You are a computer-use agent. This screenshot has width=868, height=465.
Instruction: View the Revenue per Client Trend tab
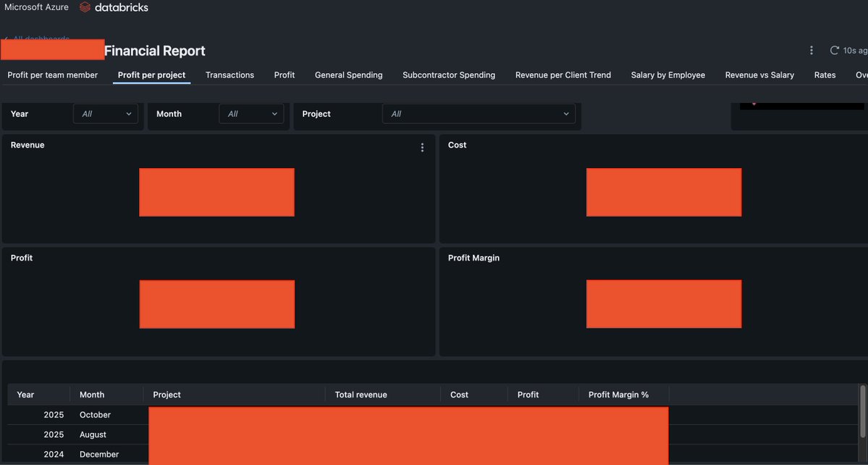pyautogui.click(x=563, y=75)
